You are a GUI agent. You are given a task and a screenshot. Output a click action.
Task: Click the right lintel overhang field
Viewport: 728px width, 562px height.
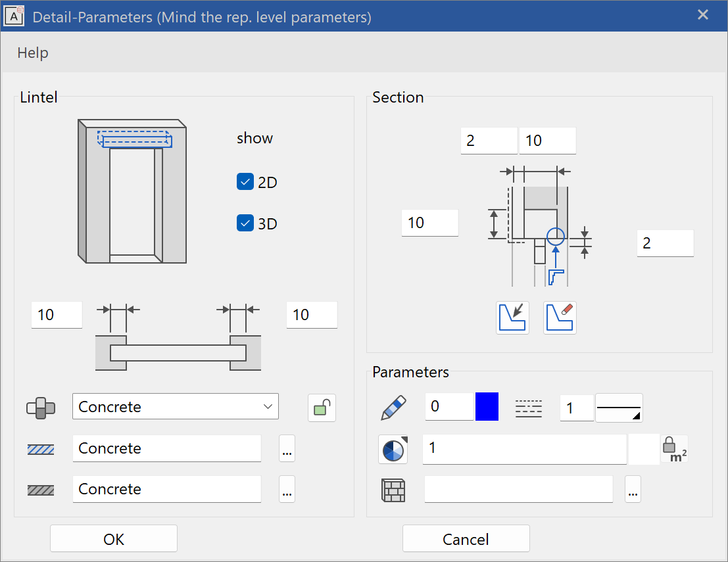pos(312,315)
